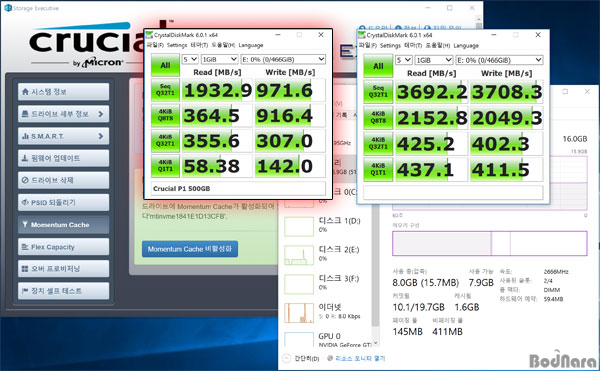
Task: Open Language menu in left CrystalDiskMark
Action: (x=251, y=45)
